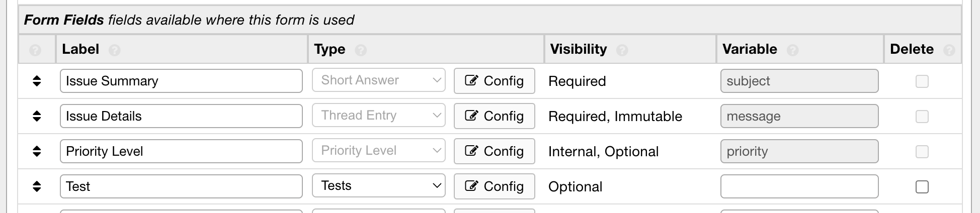The width and height of the screenshot is (980, 213).
Task: Click the Delete checkbox on Priority Level row
Action: (x=922, y=152)
